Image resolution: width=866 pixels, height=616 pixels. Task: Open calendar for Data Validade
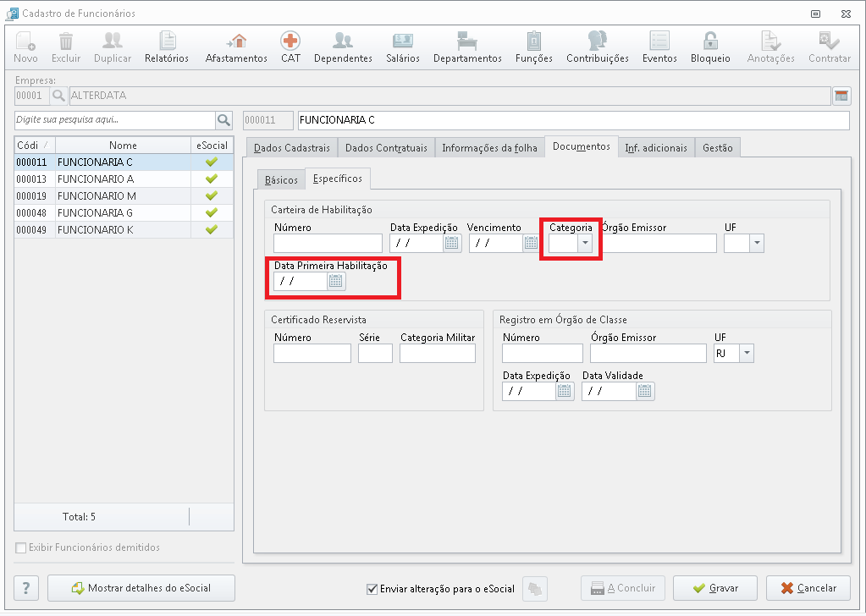[644, 392]
